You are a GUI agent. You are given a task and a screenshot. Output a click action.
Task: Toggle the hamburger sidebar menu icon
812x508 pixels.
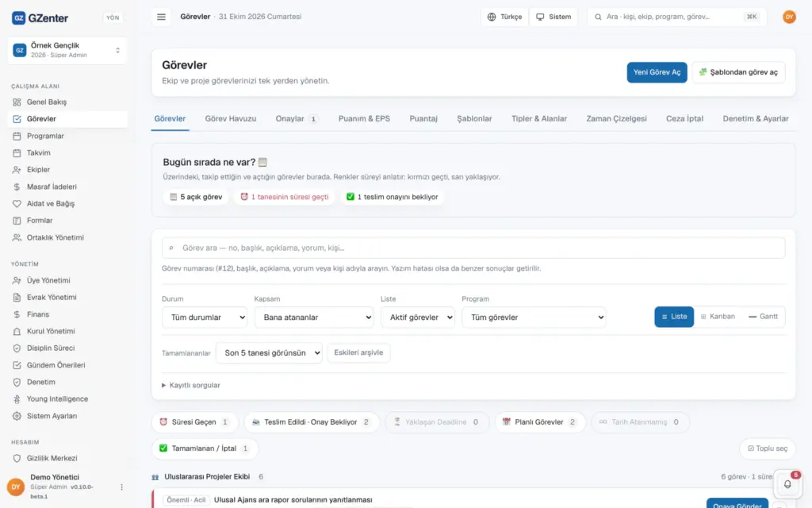161,17
